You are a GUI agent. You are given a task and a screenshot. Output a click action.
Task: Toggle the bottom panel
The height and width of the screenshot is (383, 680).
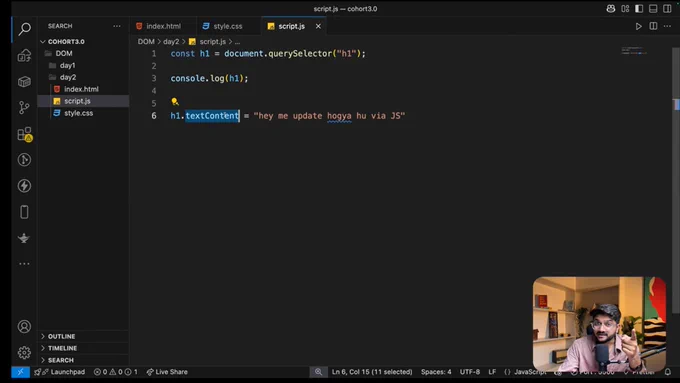(653, 9)
